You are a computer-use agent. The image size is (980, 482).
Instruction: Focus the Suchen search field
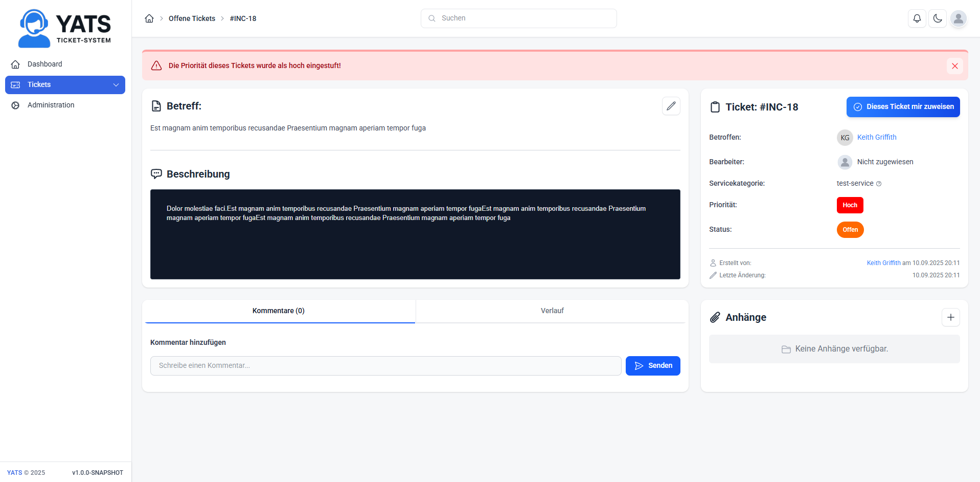pos(519,18)
